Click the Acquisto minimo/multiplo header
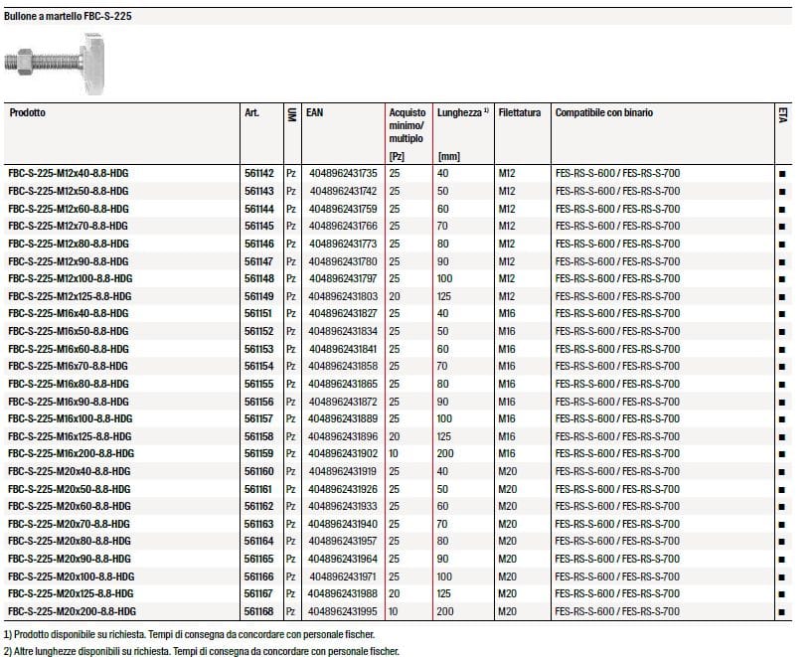 click(x=407, y=126)
